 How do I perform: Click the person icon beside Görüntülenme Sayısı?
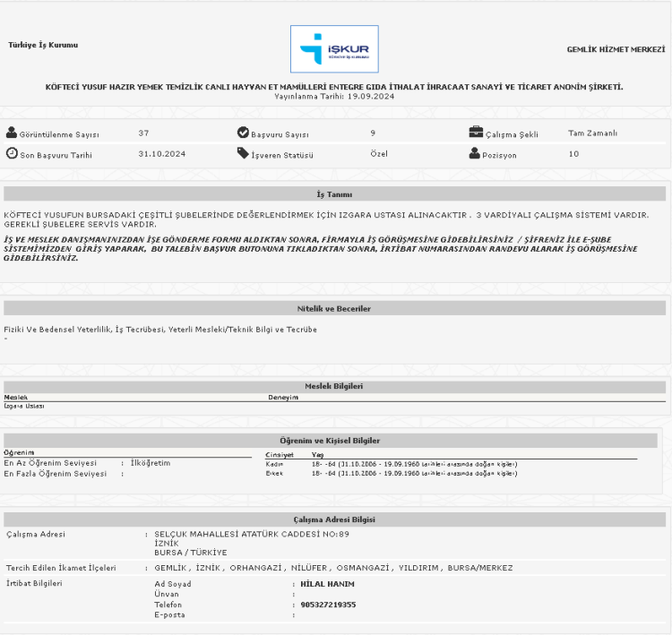click(x=12, y=133)
